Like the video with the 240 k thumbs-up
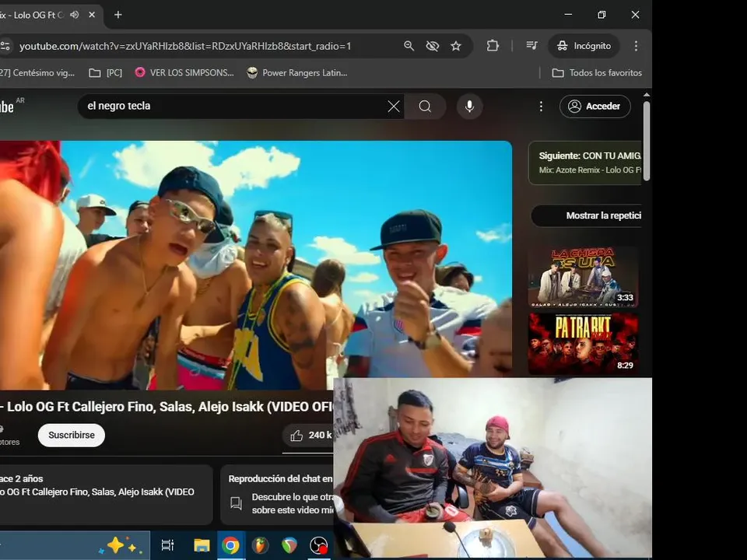Screen dimensions: 747x560 coord(308,436)
